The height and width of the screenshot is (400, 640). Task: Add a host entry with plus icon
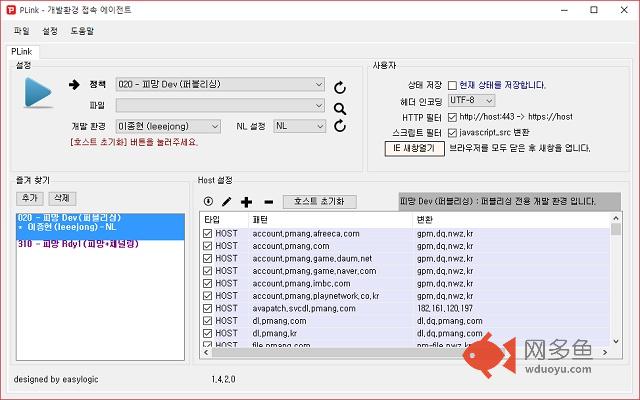(x=246, y=202)
